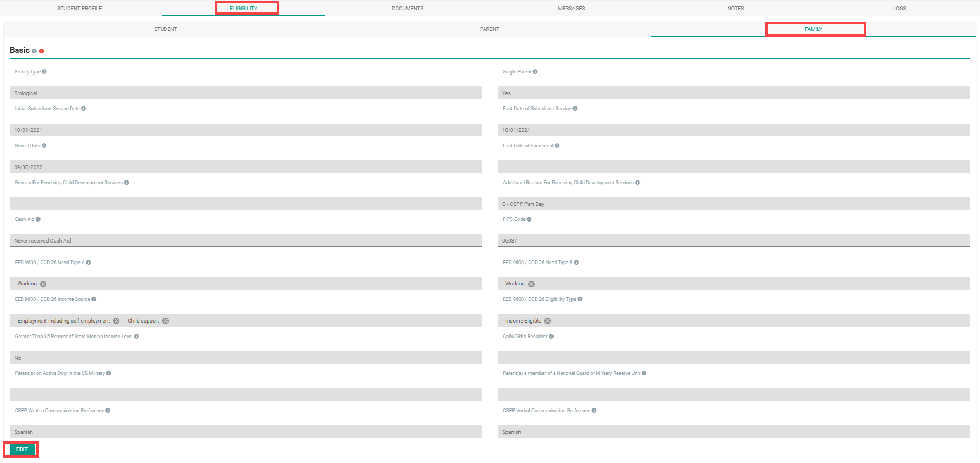Open the empty CalWORKs Recipient field
The height and width of the screenshot is (463, 980).
(x=734, y=358)
